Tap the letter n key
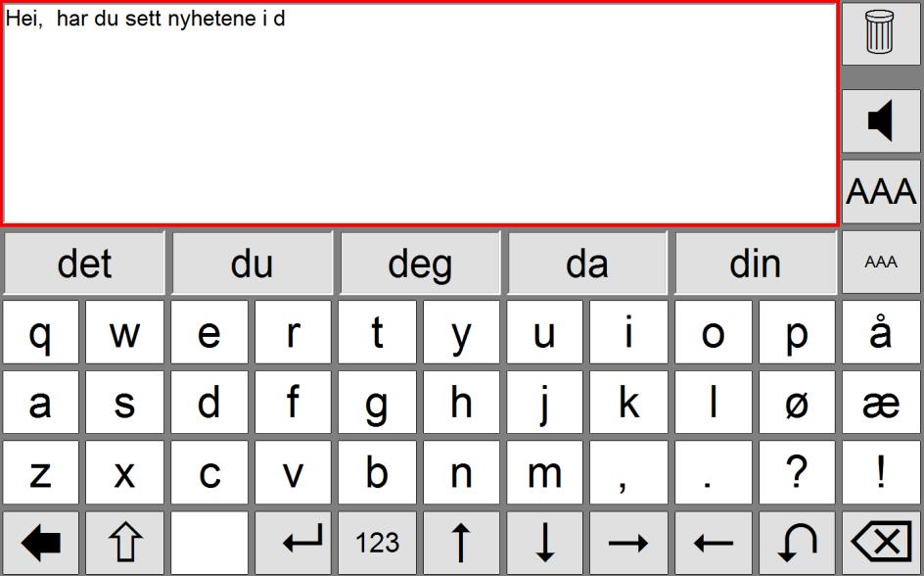924x576 pixels. coord(461,472)
